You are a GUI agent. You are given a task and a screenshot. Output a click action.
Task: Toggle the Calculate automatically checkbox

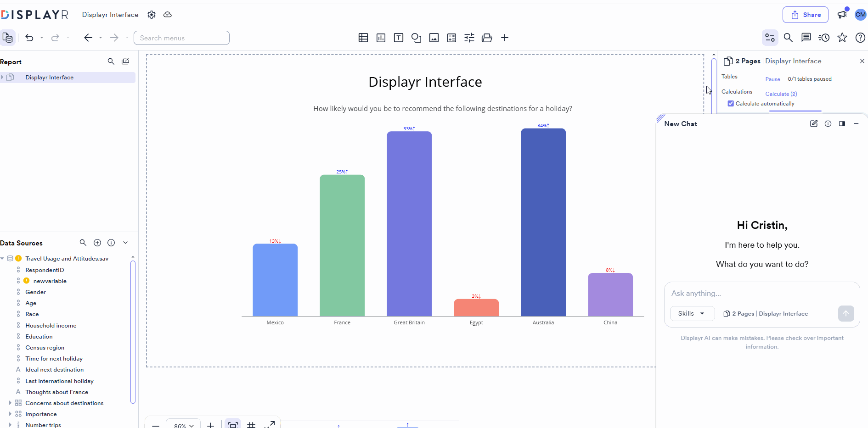tap(731, 104)
